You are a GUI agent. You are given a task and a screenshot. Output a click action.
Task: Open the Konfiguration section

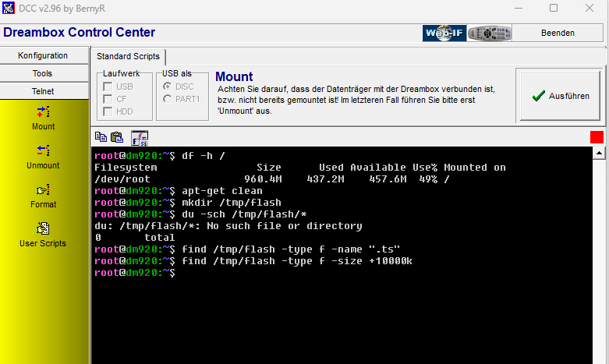click(43, 55)
